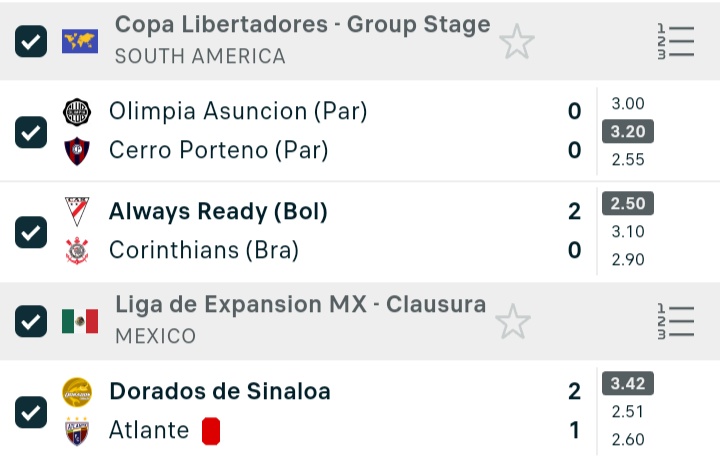Click the Always Ready team logo
720x461 pixels.
click(x=77, y=211)
